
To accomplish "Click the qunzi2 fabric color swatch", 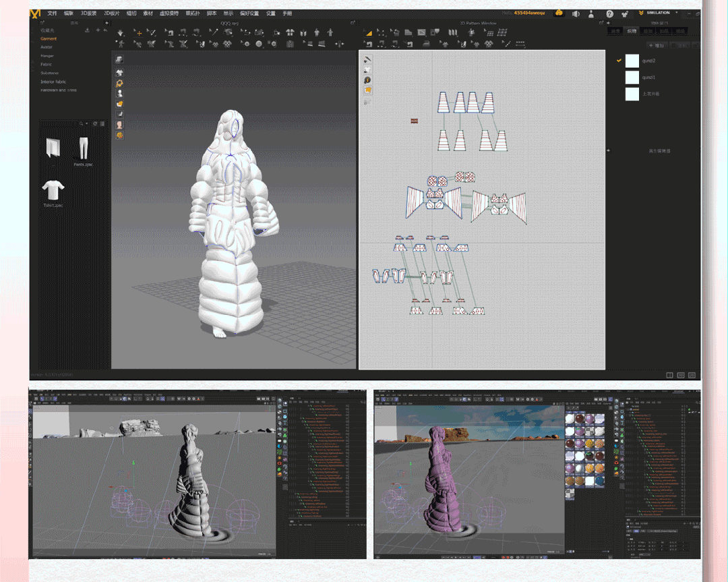I will pyautogui.click(x=632, y=61).
